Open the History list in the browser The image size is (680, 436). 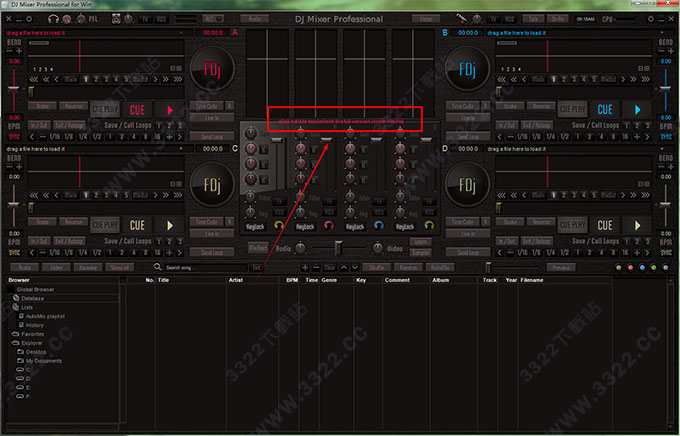point(35,325)
